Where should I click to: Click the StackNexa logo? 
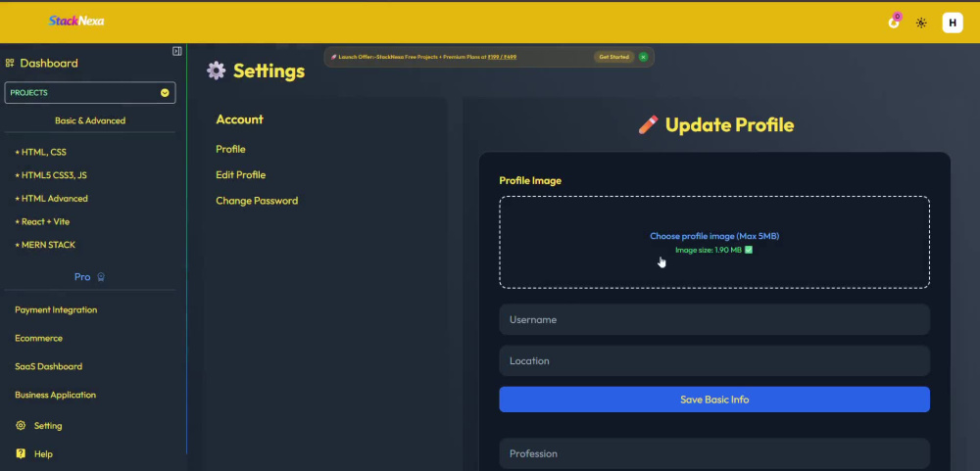[76, 22]
